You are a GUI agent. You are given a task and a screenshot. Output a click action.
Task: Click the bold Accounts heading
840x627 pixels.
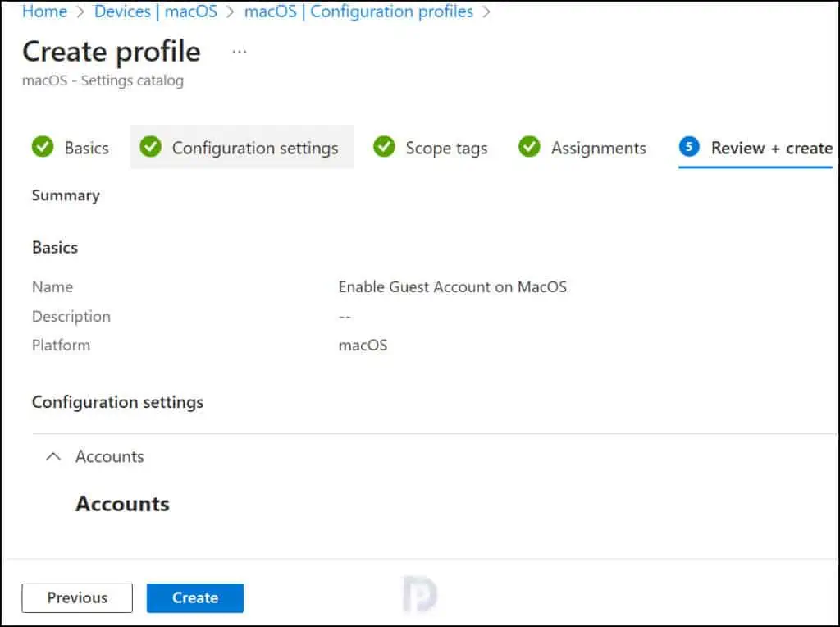[122, 504]
